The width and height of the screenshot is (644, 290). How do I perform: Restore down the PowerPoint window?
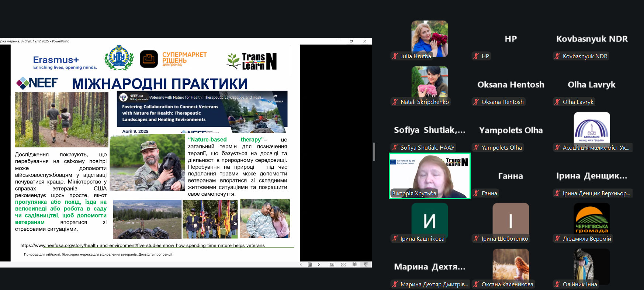coord(351,41)
